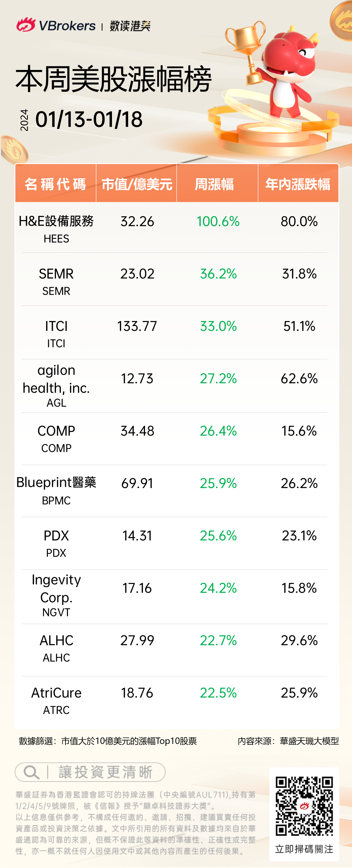Click the 讓投資更清晰 search field
Viewport: 352px width, 868px height.
tap(105, 772)
